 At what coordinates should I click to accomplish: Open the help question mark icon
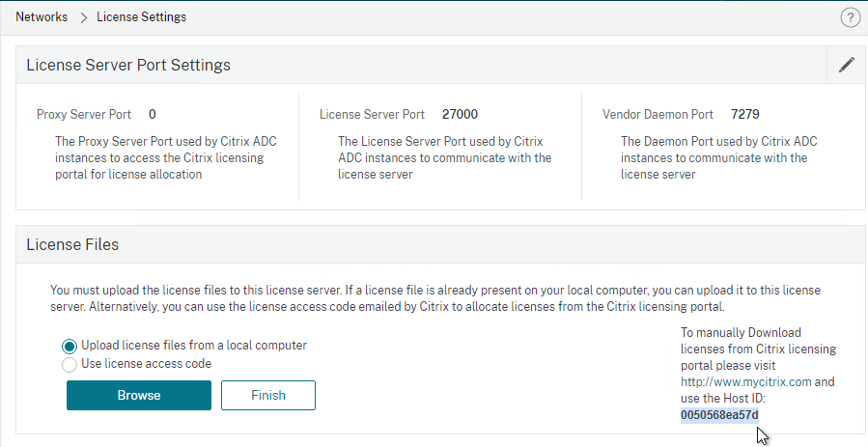851,17
